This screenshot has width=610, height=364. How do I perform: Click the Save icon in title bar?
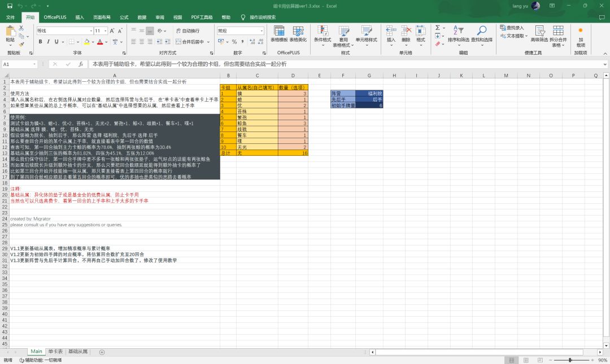tap(10, 6)
